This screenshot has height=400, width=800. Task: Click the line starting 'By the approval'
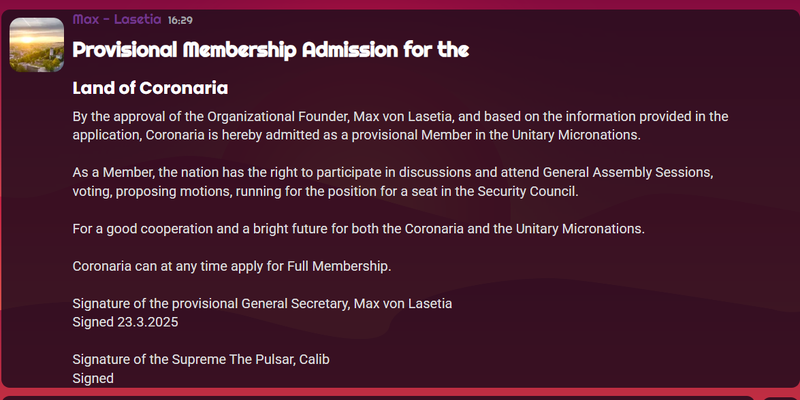click(x=400, y=116)
